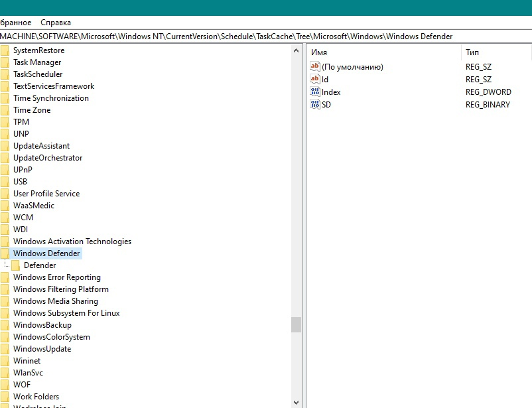
Task: Click the Index DWORD value icon
Action: click(x=315, y=92)
